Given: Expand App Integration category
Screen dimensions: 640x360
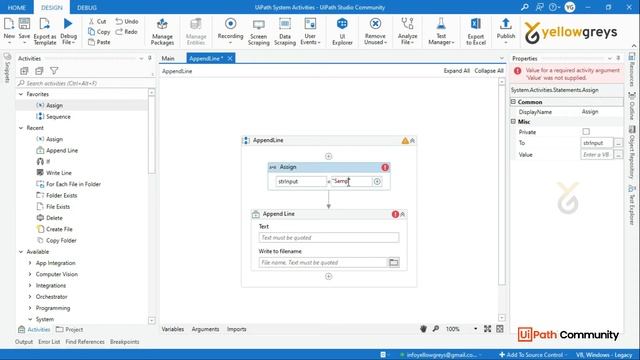Looking at the screenshot, I should pyautogui.click(x=30, y=263).
